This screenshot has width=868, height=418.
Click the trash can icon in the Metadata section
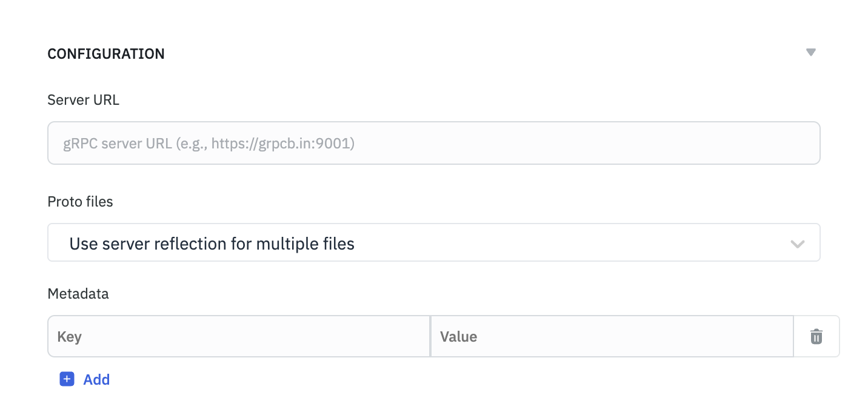(x=816, y=336)
